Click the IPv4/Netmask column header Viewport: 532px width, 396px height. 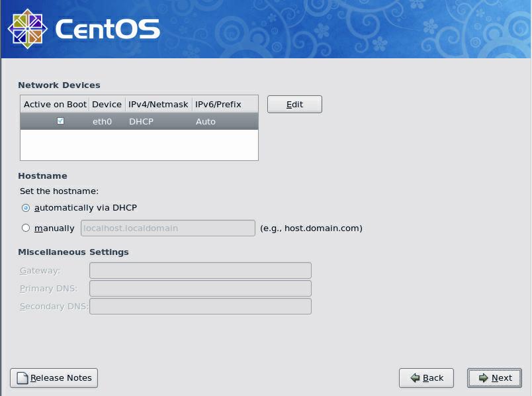tap(157, 104)
